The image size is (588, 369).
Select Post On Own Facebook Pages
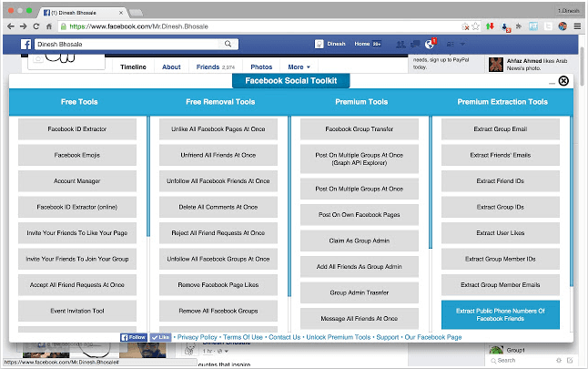tap(360, 215)
